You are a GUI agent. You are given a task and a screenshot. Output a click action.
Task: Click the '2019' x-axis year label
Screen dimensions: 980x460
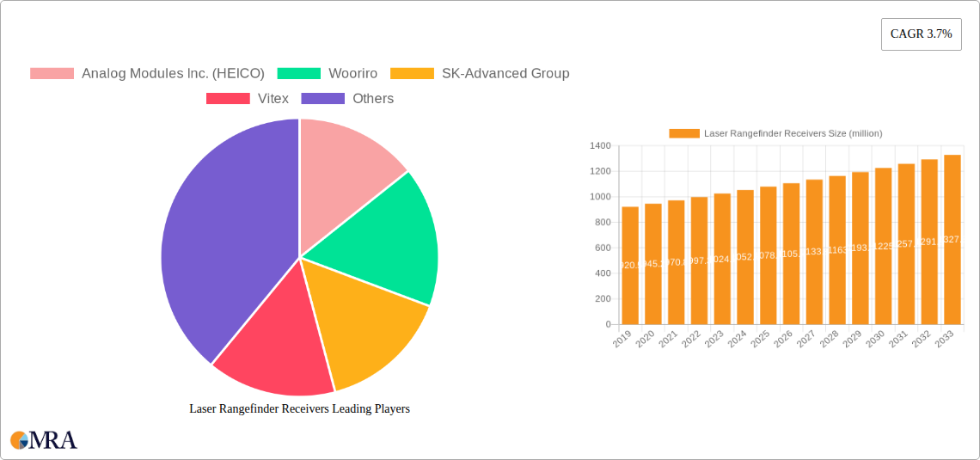click(622, 338)
